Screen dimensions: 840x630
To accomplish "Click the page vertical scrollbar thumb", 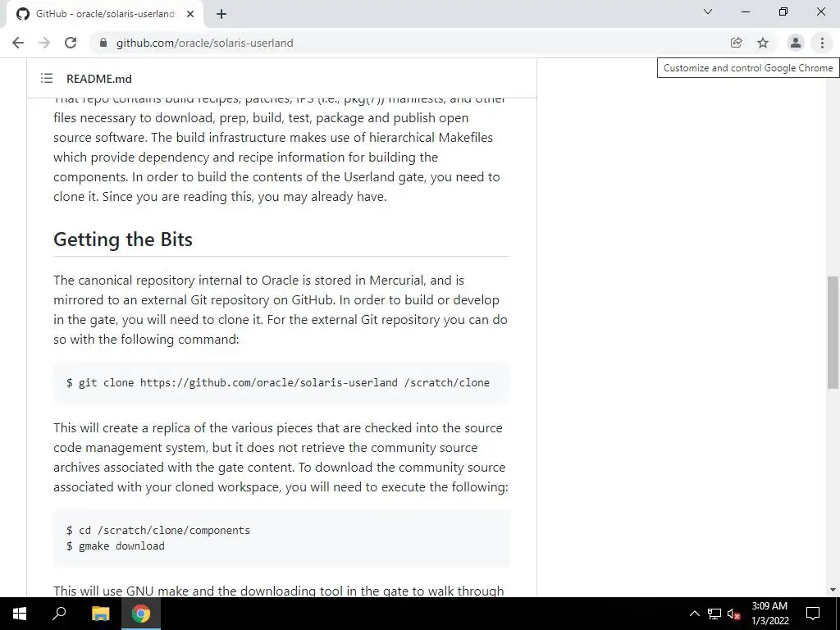I will pyautogui.click(x=833, y=332).
